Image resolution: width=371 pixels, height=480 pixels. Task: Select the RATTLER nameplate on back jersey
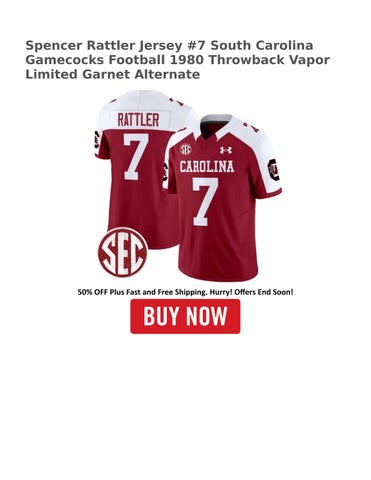pyautogui.click(x=138, y=120)
